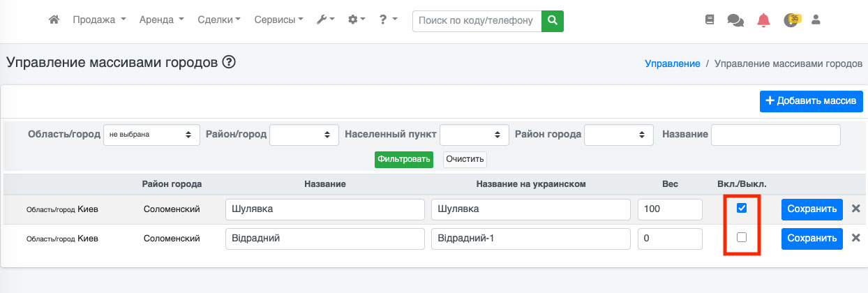Go to the home page icon
Viewport: 868px width, 293px height.
coord(54,20)
